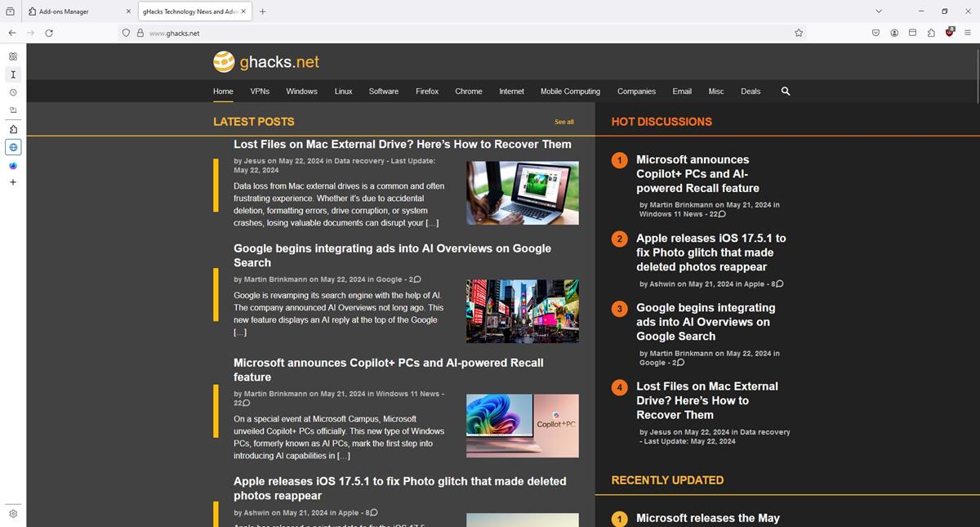
Task: Select Home in the site navigation
Action: 223,92
